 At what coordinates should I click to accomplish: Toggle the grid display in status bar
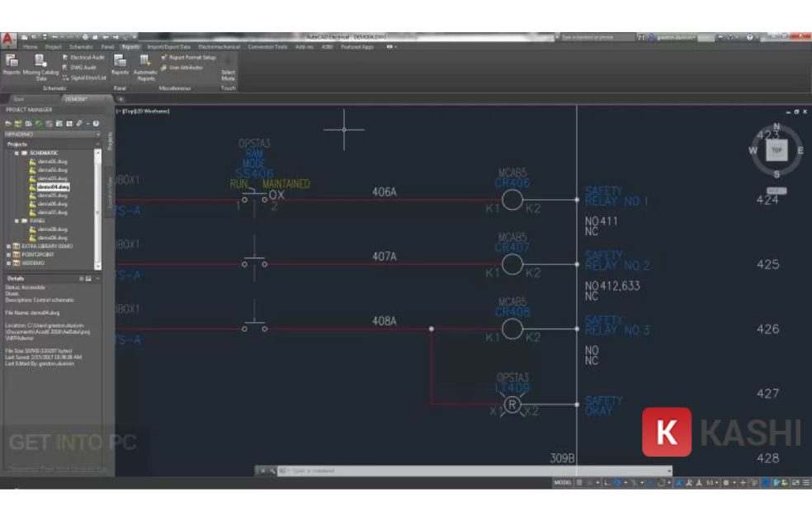tap(579, 483)
